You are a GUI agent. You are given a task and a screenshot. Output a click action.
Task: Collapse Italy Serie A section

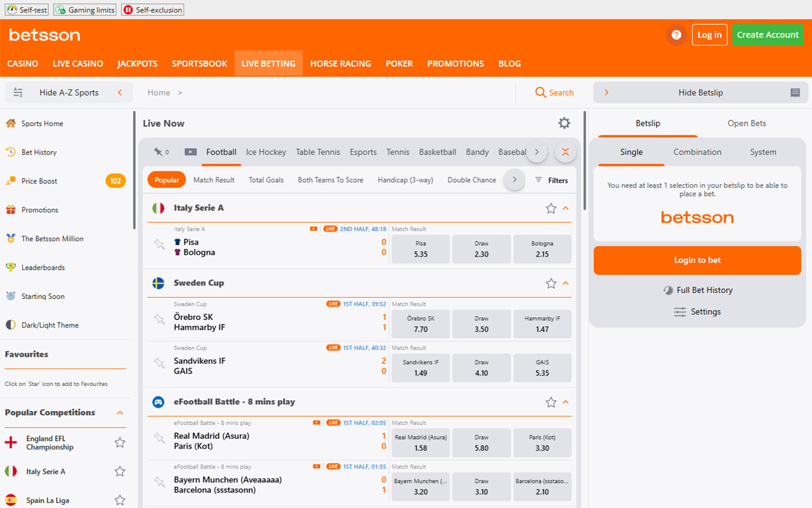[566, 208]
